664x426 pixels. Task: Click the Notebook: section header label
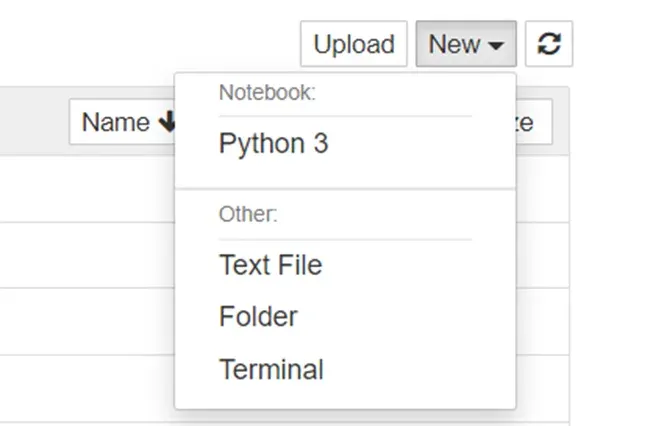click(x=267, y=93)
